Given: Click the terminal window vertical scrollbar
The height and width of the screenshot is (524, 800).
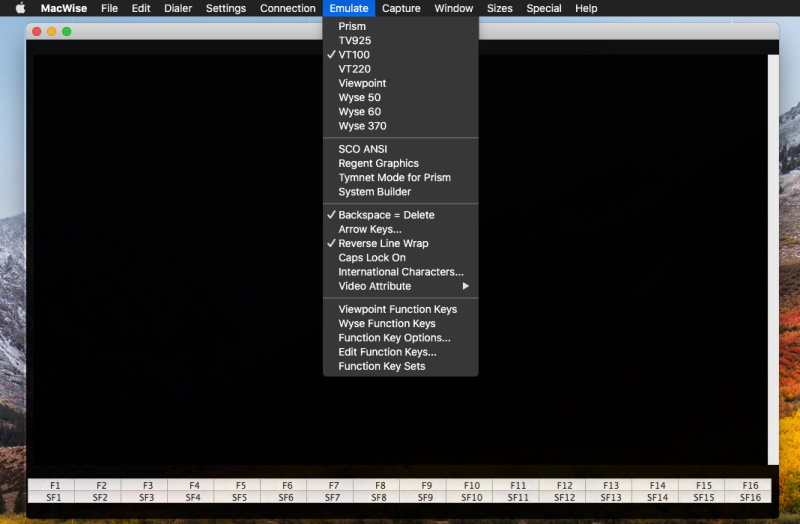Looking at the screenshot, I should coord(773,260).
